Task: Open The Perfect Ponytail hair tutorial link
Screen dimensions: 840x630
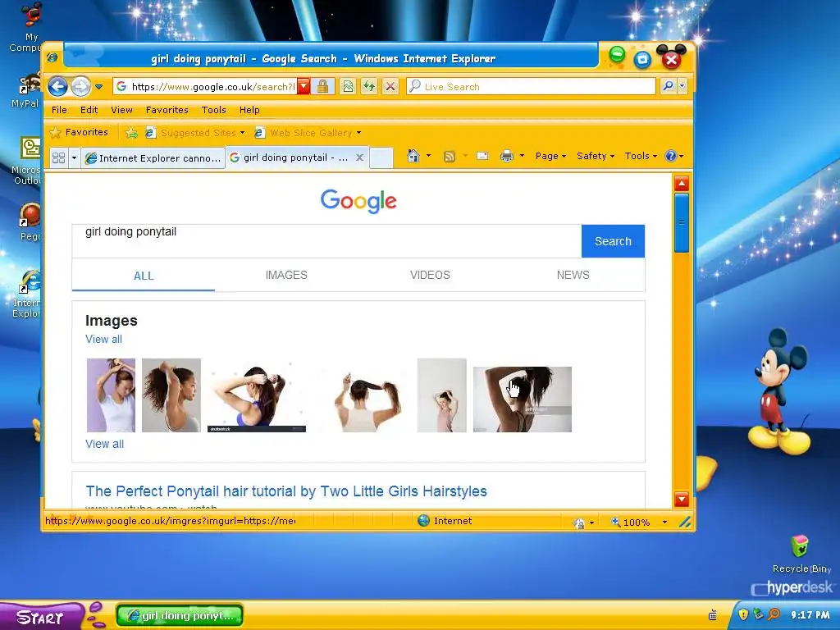Action: click(x=286, y=491)
